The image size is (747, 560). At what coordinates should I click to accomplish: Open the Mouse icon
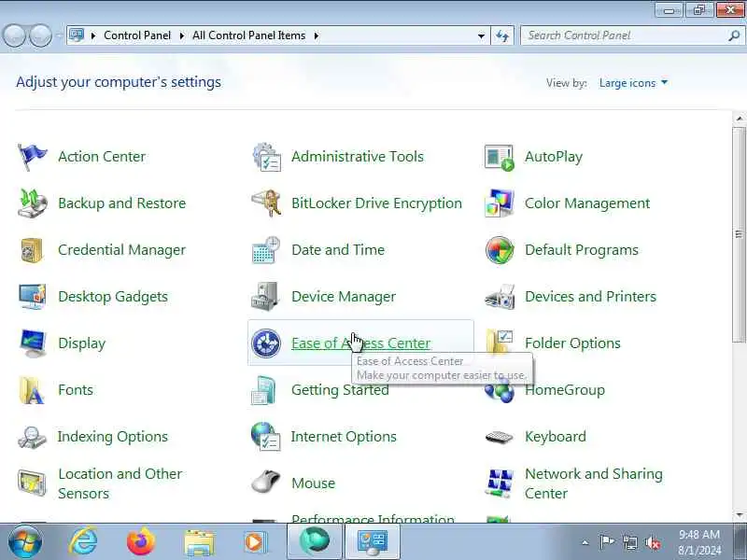click(x=265, y=482)
